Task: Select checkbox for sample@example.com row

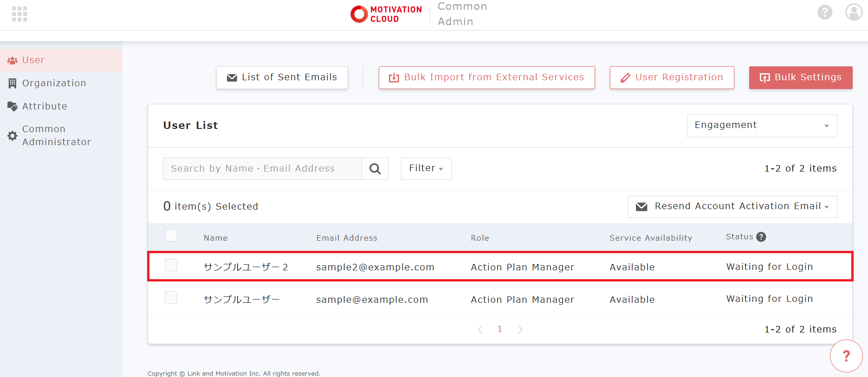Action: [x=171, y=298]
